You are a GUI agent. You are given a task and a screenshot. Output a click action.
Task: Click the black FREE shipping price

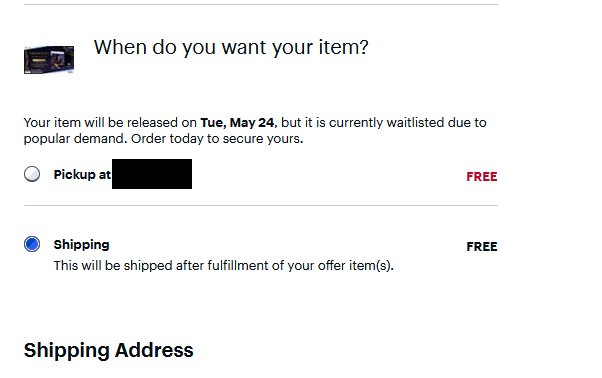tap(482, 246)
